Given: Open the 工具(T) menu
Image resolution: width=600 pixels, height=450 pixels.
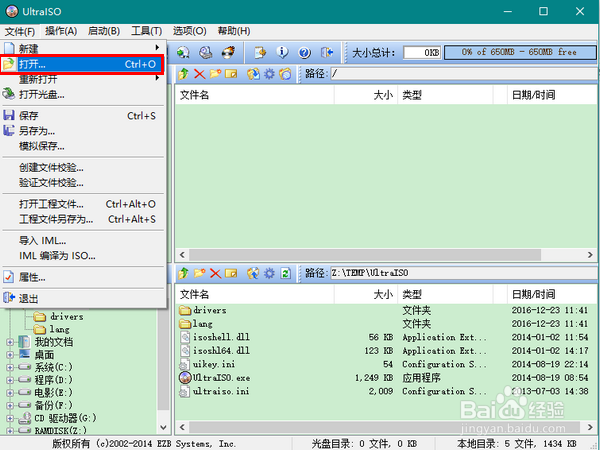Looking at the screenshot, I should click(147, 31).
